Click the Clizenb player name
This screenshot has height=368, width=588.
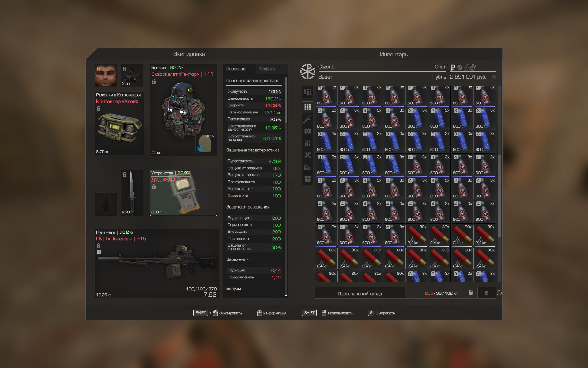click(326, 67)
